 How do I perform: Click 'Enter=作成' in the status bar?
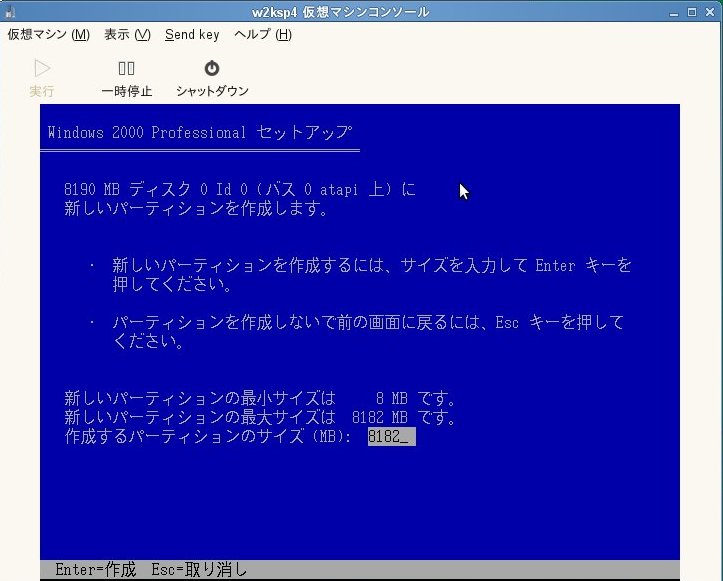pos(95,570)
